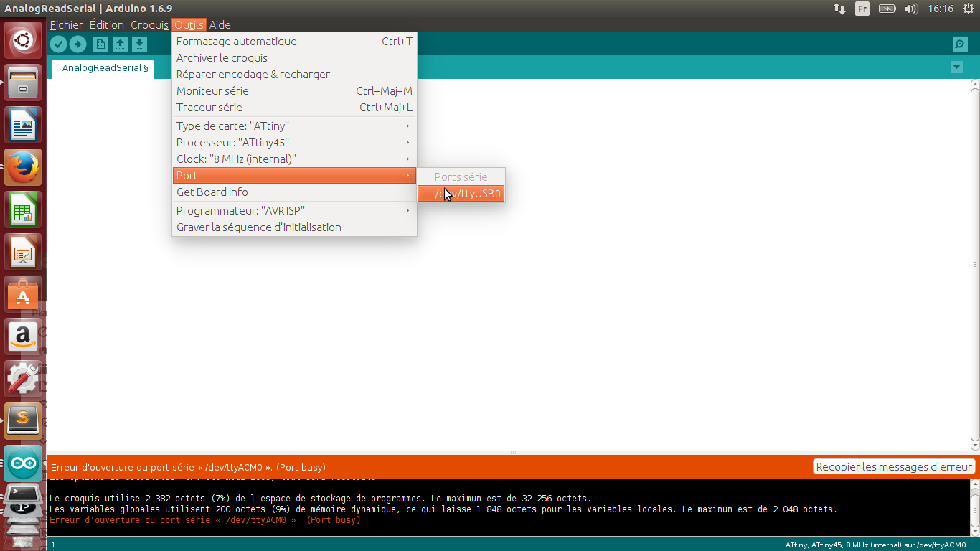Choose Réparer encodage & recharger
The width and height of the screenshot is (980, 551).
(x=294, y=74)
